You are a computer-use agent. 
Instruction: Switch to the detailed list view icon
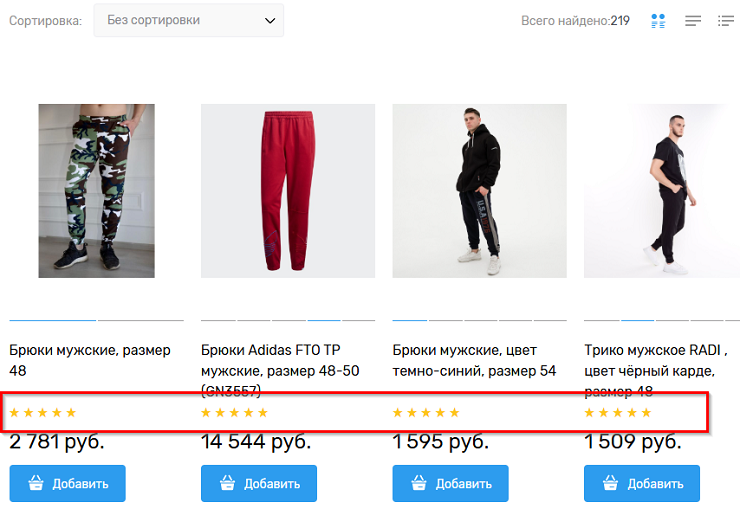click(726, 21)
